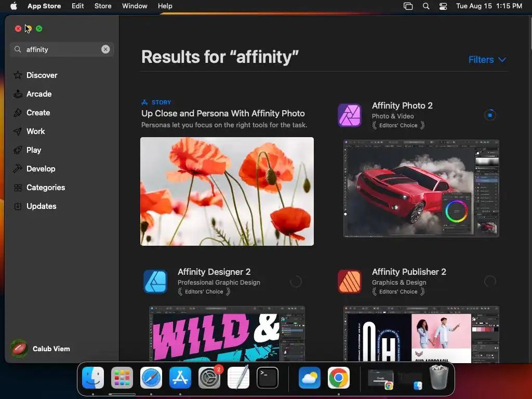Open the Affinity Publisher 2 title

(x=409, y=272)
